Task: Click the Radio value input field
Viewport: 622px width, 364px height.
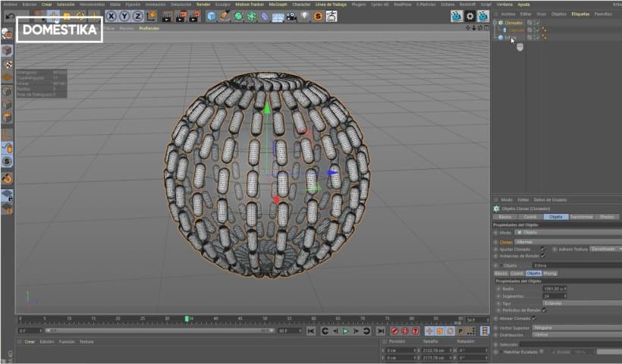Action: 553,289
